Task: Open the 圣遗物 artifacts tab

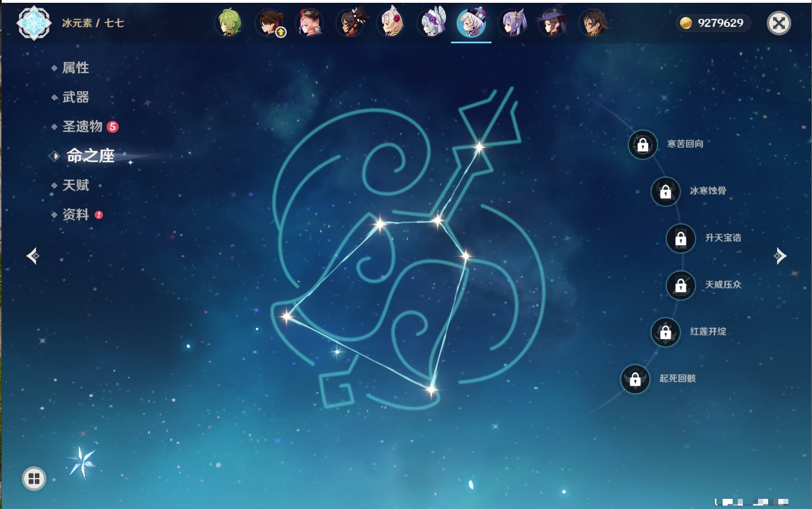Action: point(82,127)
